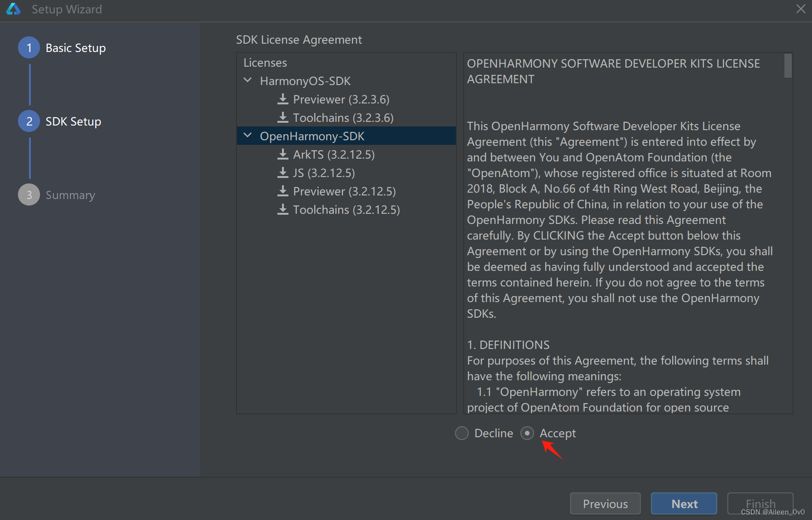Click download icon beside Previewer (3.2.12.5)
The image size is (812, 520).
[283, 191]
